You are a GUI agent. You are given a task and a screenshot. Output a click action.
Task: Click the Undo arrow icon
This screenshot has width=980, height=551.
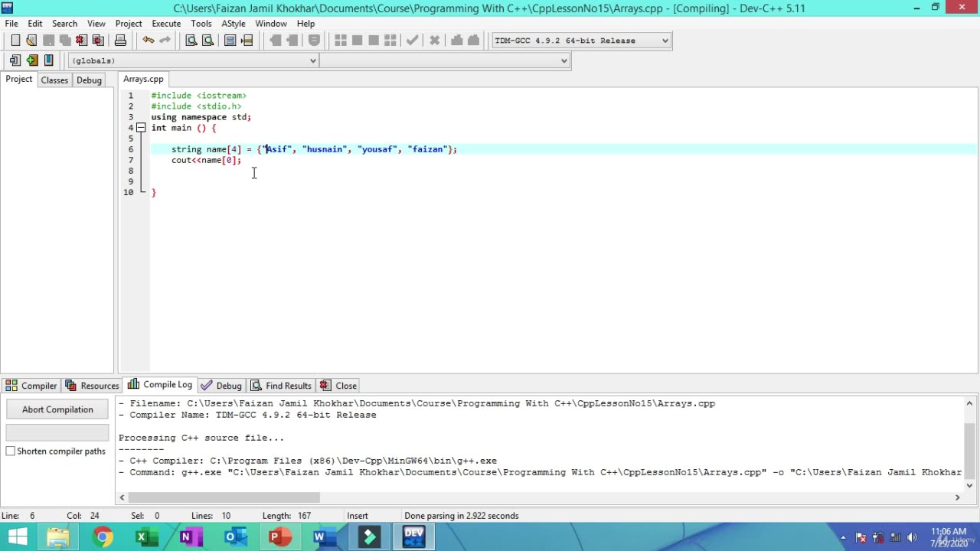pos(148,41)
